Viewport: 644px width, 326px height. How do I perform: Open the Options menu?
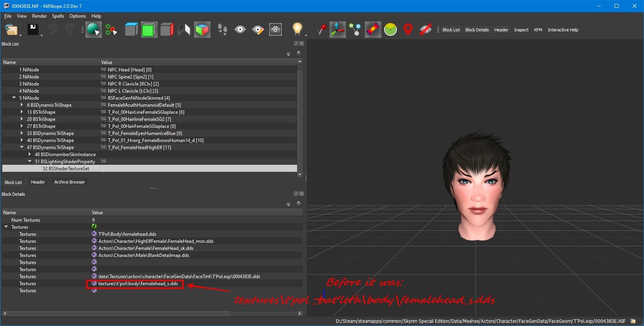click(78, 16)
